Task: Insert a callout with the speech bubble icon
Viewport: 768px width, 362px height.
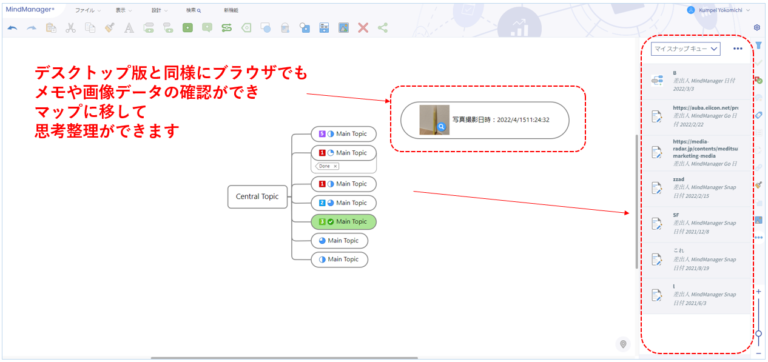Action: coord(207,28)
